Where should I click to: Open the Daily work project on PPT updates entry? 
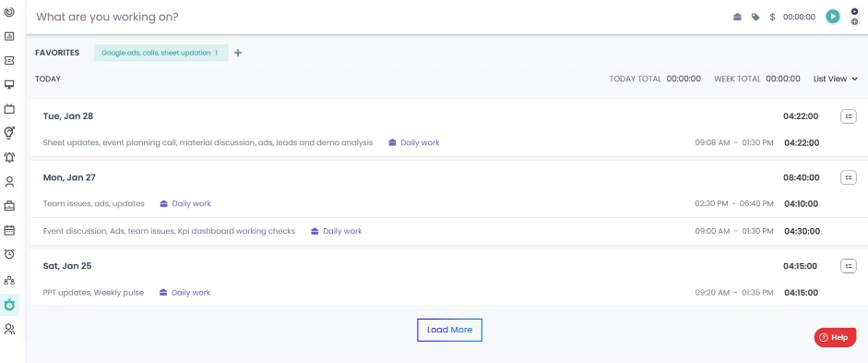tap(184, 293)
